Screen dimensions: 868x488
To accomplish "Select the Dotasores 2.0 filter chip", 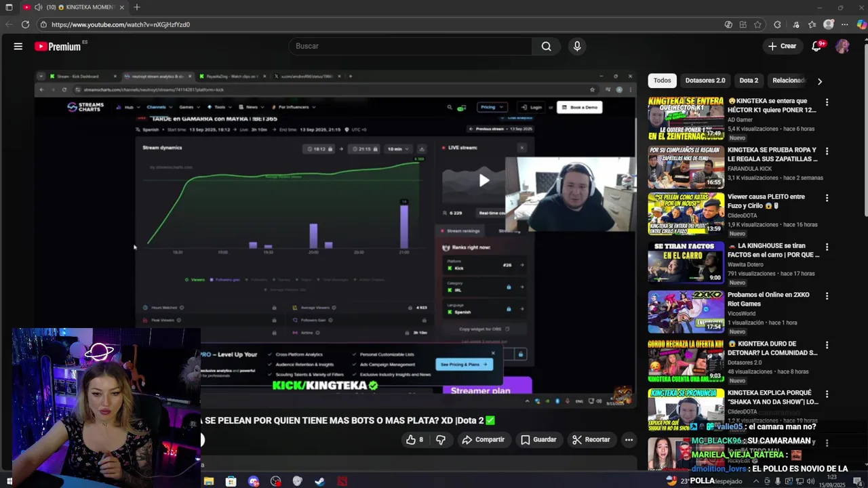I will (705, 81).
